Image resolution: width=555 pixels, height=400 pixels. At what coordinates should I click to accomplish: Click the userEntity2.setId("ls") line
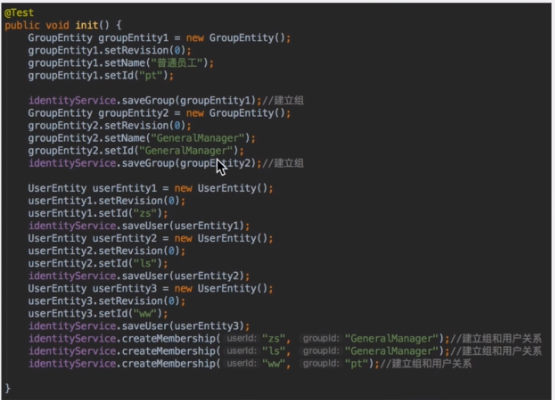click(x=98, y=264)
